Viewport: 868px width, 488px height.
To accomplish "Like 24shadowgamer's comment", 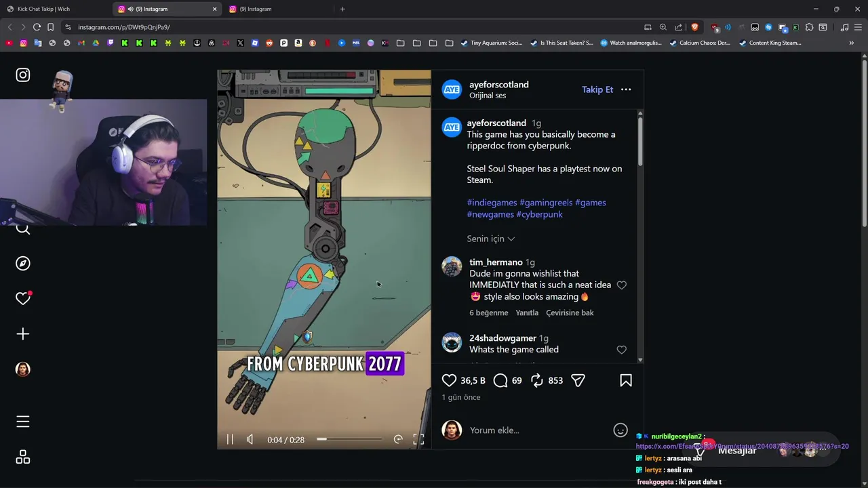I will coord(622,350).
